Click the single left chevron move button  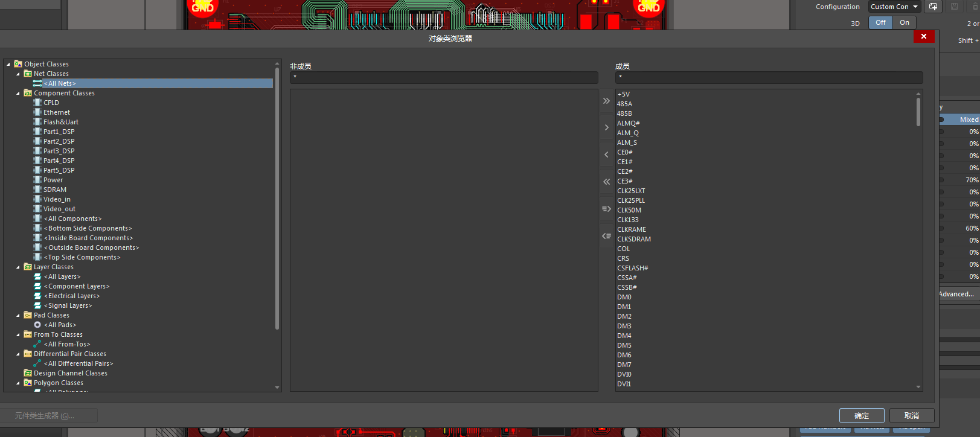tap(606, 155)
